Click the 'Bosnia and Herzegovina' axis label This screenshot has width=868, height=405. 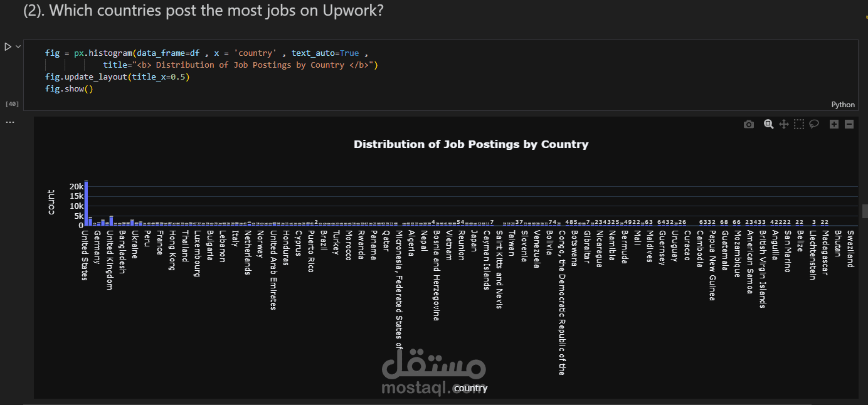pos(436,275)
